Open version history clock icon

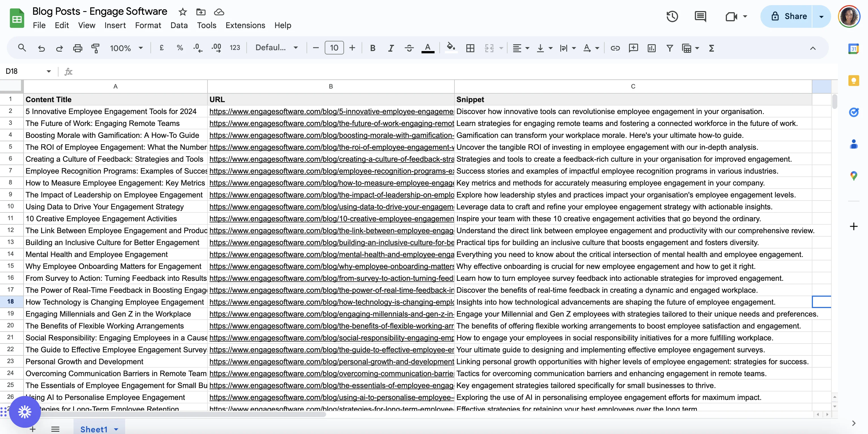click(x=672, y=16)
